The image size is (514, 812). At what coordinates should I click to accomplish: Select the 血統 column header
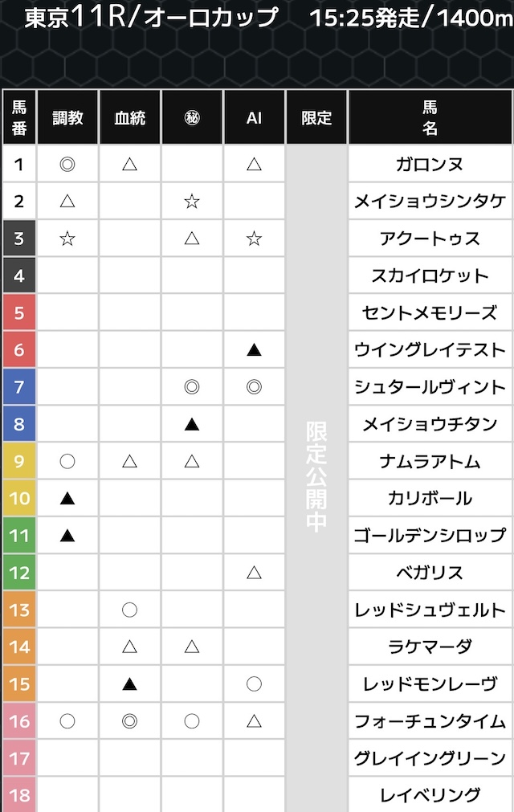pyautogui.click(x=129, y=118)
